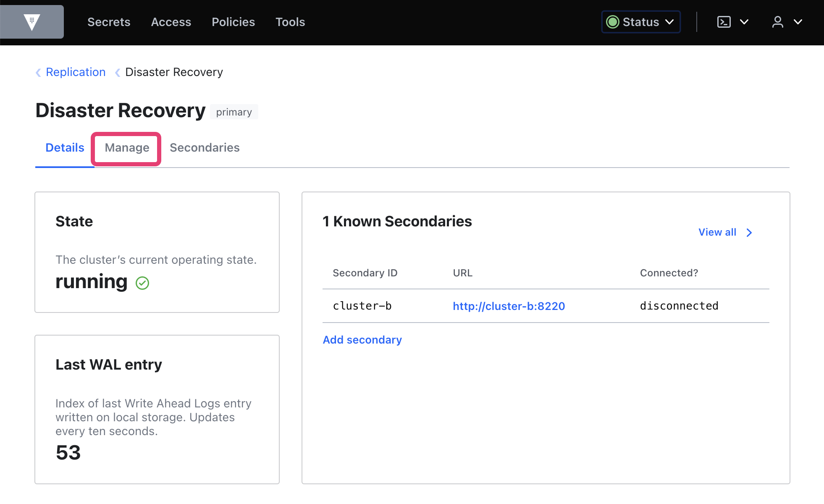Select Secrets in the navigation bar

tap(109, 22)
